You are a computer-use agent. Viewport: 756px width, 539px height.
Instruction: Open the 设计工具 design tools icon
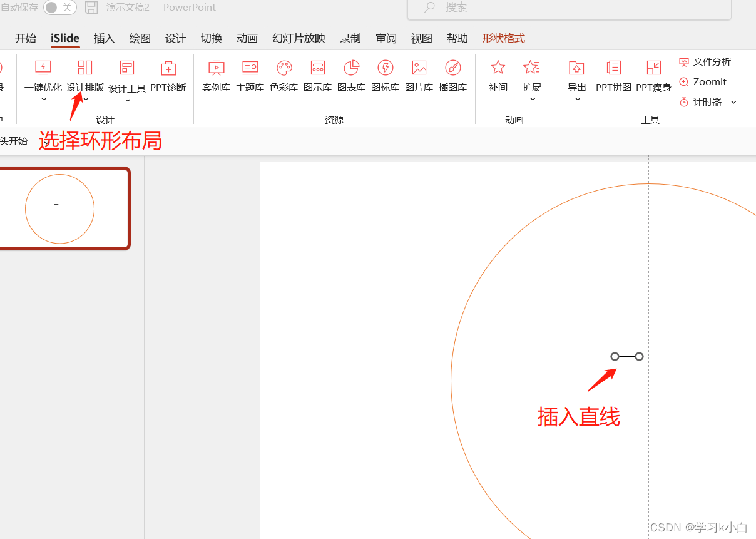pyautogui.click(x=127, y=68)
